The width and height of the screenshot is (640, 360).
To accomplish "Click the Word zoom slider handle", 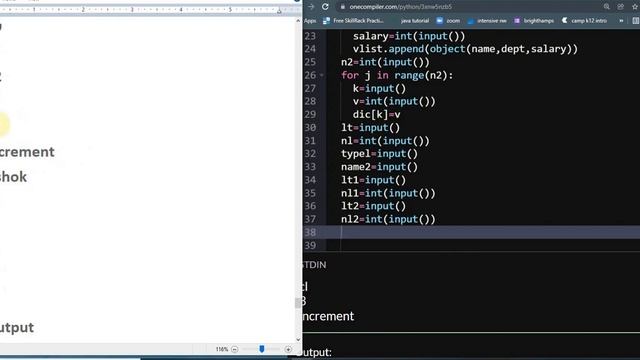I will click(262, 349).
